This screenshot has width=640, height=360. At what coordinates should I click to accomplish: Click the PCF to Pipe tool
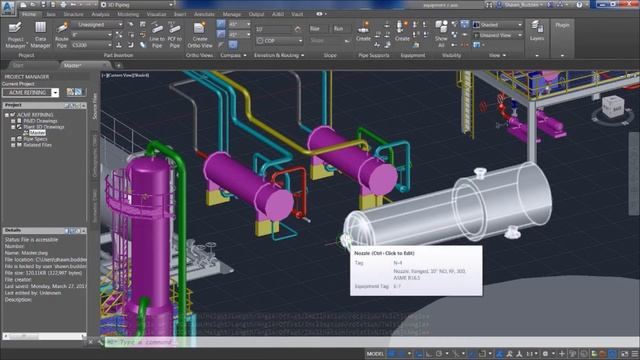(175, 35)
